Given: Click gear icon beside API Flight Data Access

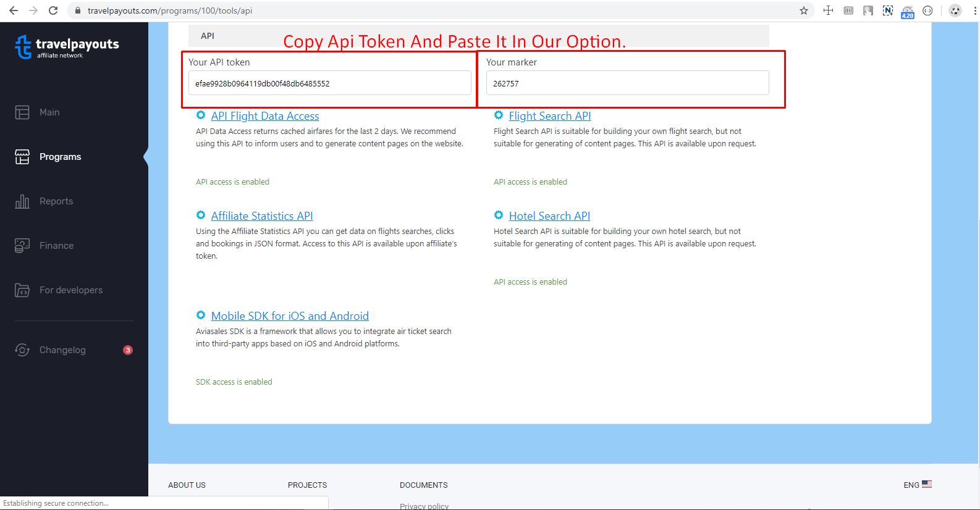Looking at the screenshot, I should (x=201, y=115).
